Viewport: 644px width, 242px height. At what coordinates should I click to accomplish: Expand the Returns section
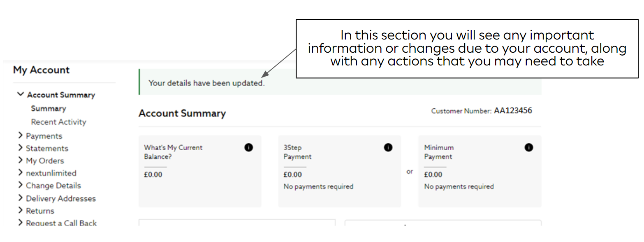(x=21, y=210)
